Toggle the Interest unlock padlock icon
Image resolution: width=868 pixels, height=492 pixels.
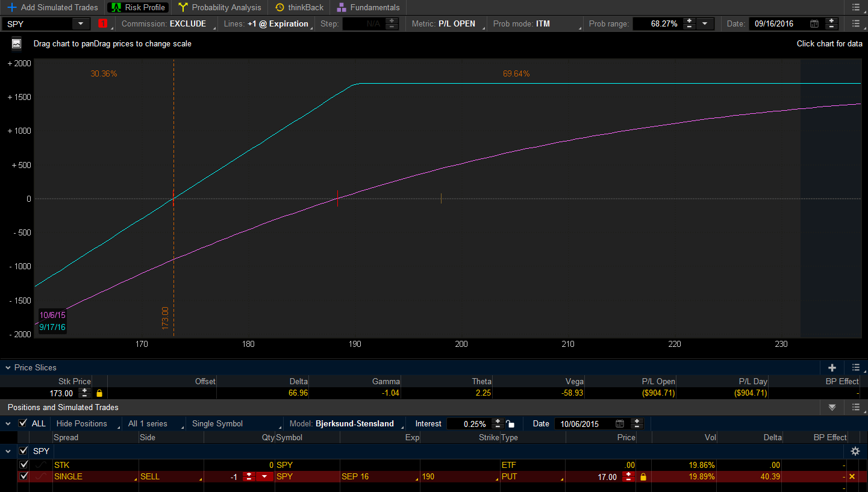511,423
